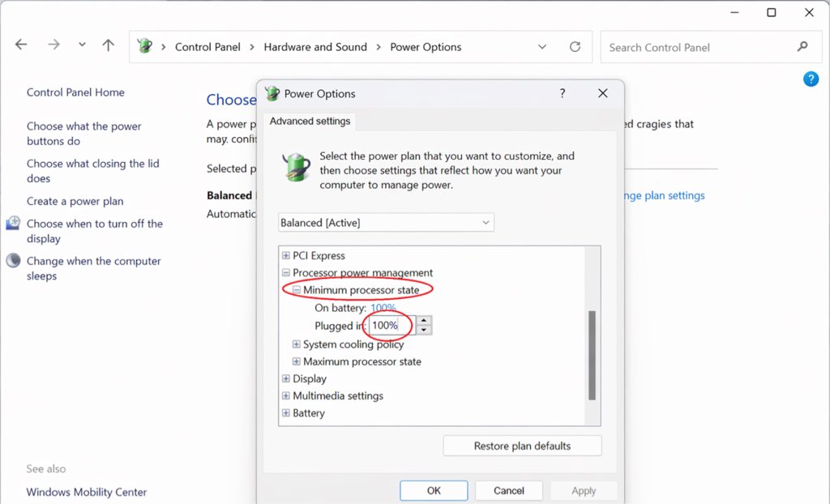Close the Power Options dialog

point(602,93)
